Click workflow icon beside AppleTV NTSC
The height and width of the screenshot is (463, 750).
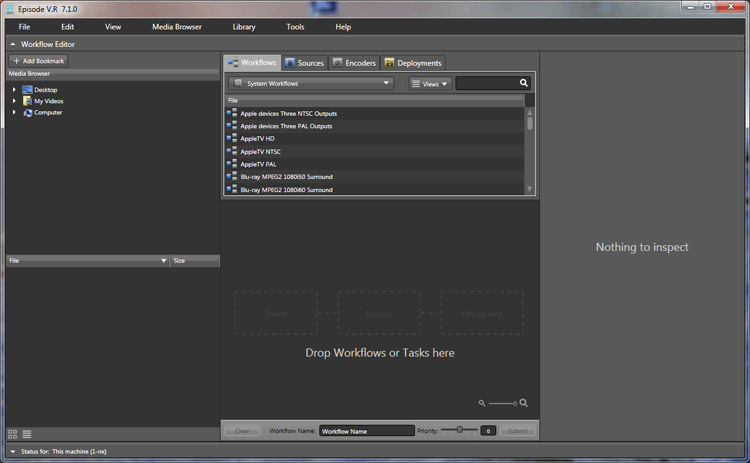coord(232,151)
